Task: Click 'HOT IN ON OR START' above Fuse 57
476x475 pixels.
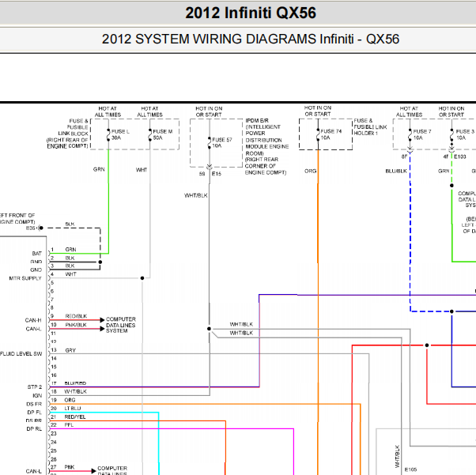Action: [x=209, y=111]
